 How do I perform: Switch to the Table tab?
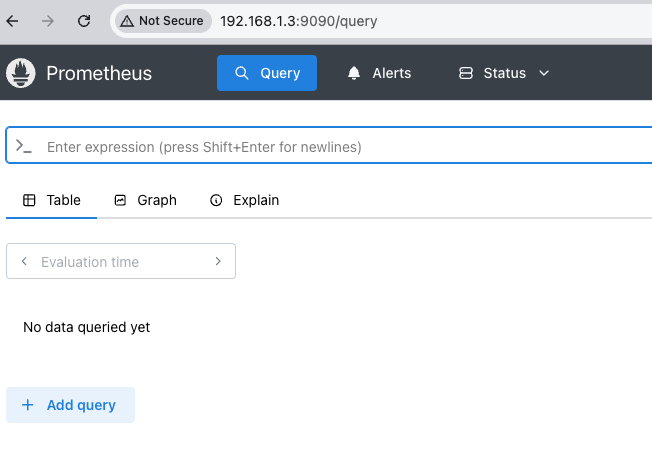52,200
